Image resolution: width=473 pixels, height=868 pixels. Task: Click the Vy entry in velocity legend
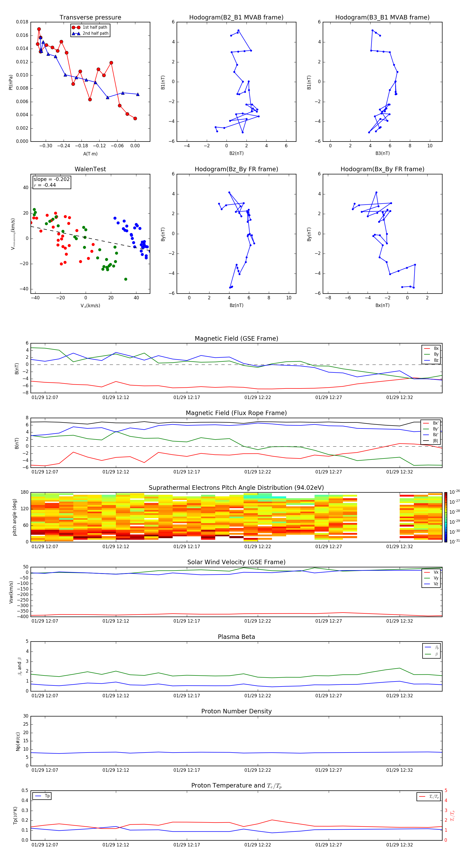pos(431,578)
